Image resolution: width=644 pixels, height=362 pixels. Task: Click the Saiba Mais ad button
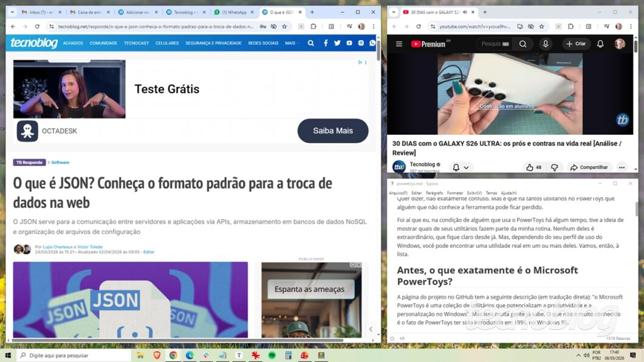pyautogui.click(x=333, y=131)
